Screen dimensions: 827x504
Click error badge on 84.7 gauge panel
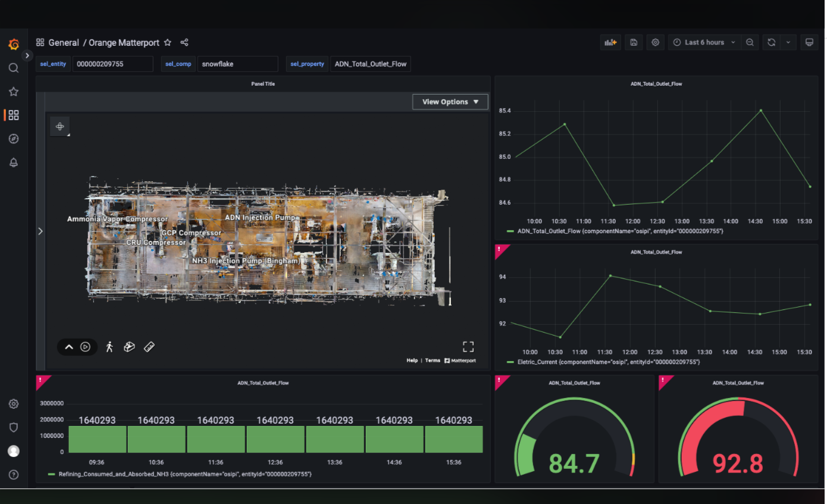(x=499, y=380)
